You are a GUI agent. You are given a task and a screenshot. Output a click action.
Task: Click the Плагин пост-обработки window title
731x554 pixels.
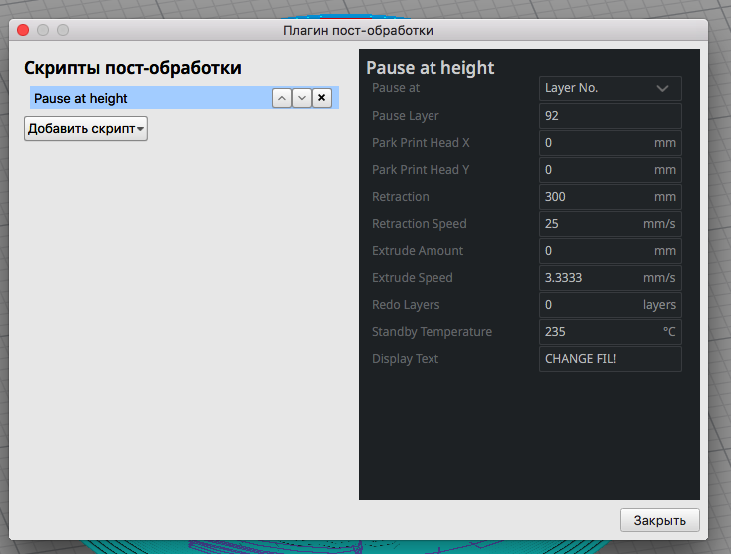tap(358, 31)
